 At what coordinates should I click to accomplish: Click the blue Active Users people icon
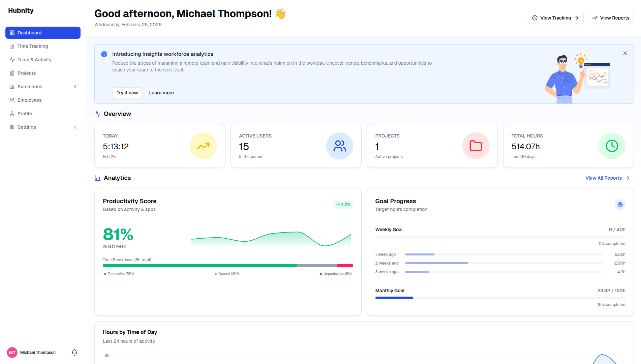[x=339, y=146]
